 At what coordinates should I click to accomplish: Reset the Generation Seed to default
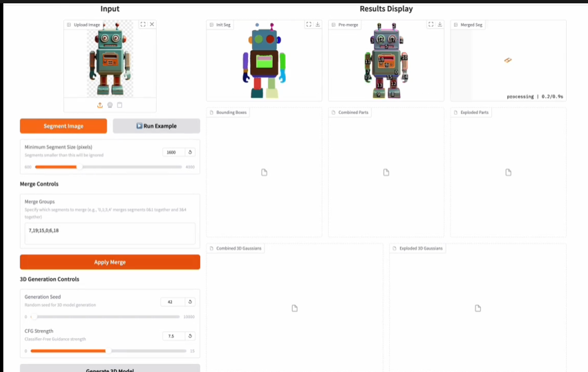191,301
